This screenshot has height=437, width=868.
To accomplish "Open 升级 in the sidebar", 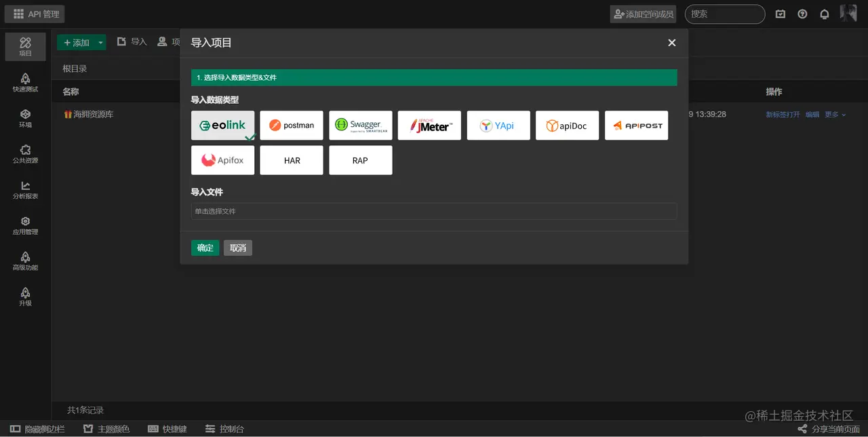I will [25, 297].
